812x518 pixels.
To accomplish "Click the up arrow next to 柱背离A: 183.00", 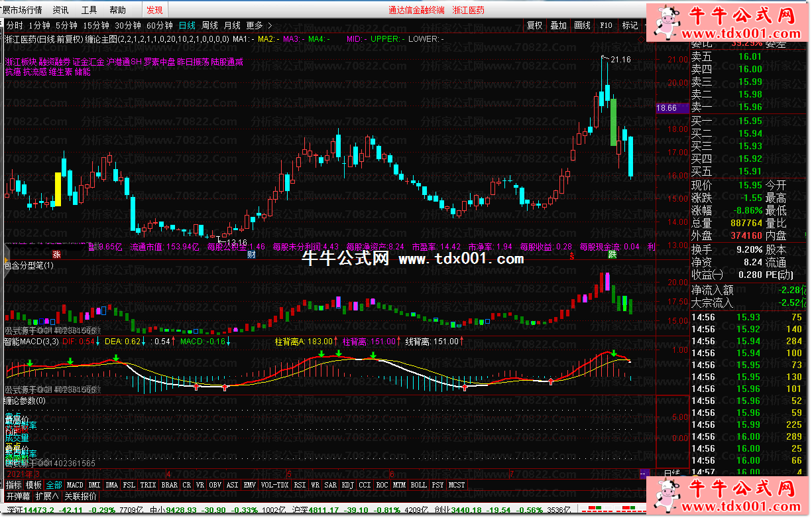I will pos(336,342).
